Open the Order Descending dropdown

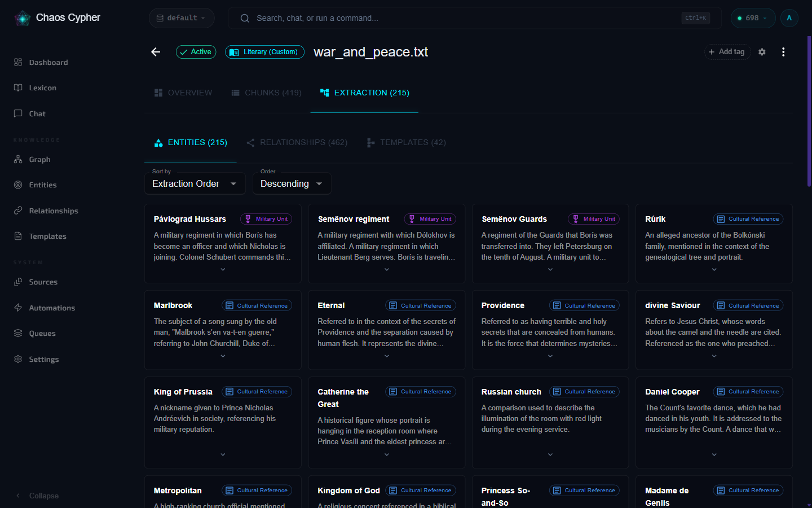coord(292,183)
